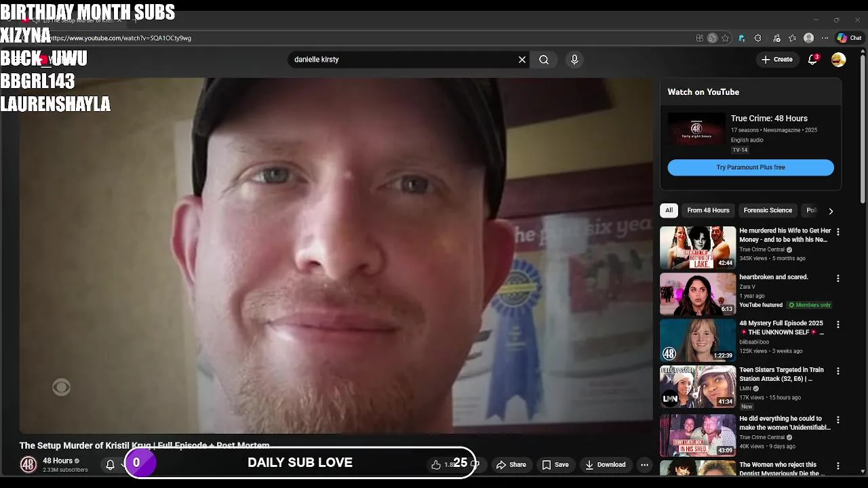Show more filter chips with arrow
This screenshot has height=488, width=868.
(x=831, y=211)
